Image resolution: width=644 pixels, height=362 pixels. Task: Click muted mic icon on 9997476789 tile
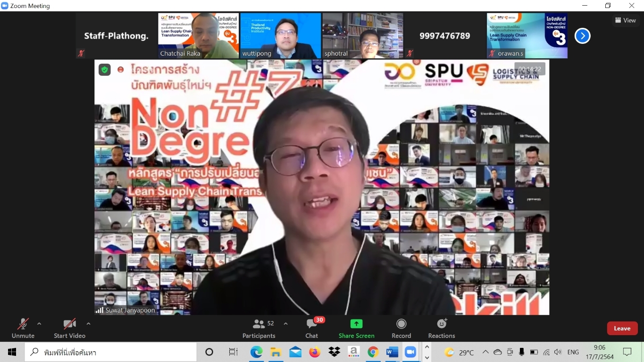(x=410, y=53)
